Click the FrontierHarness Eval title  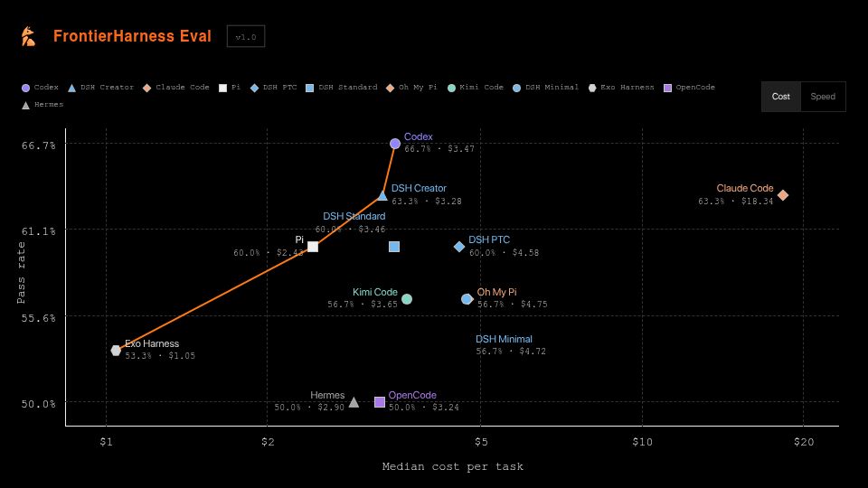click(x=132, y=36)
